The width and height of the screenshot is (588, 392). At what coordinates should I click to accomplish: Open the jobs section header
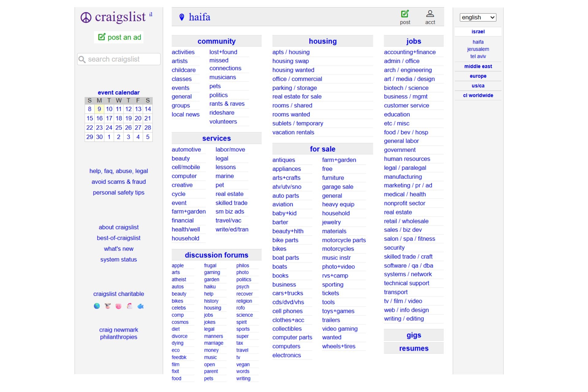click(413, 41)
